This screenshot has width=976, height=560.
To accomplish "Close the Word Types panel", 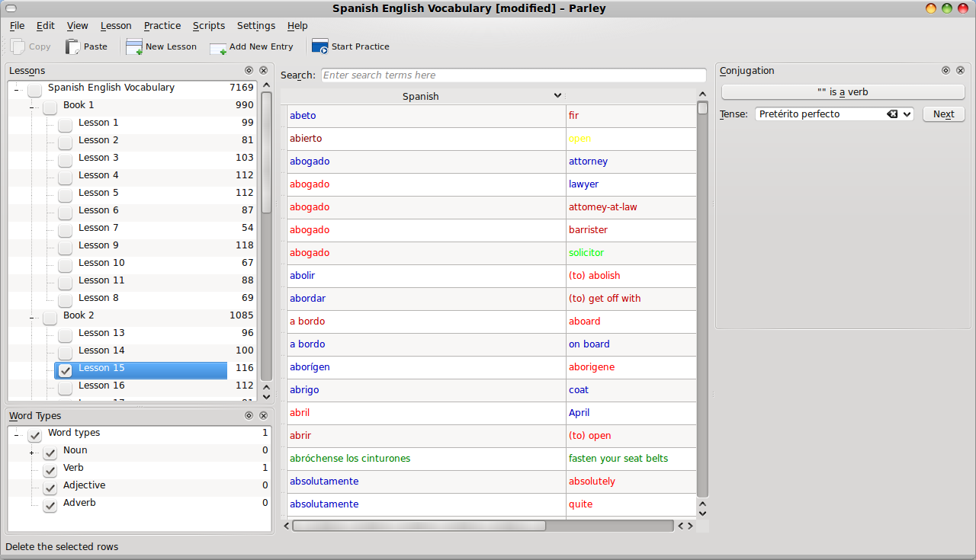I will [x=263, y=415].
